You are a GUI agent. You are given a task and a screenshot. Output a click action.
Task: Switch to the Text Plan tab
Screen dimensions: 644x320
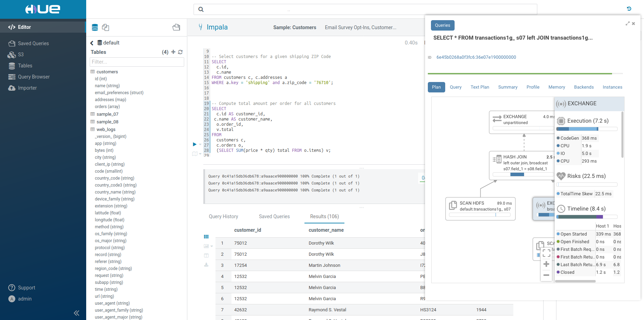(x=480, y=87)
